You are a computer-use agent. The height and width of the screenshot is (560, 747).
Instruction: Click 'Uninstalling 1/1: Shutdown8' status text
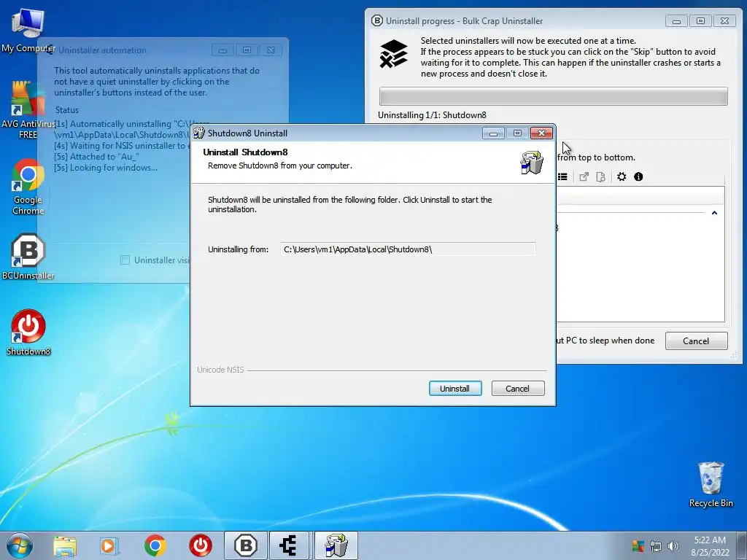tap(432, 114)
